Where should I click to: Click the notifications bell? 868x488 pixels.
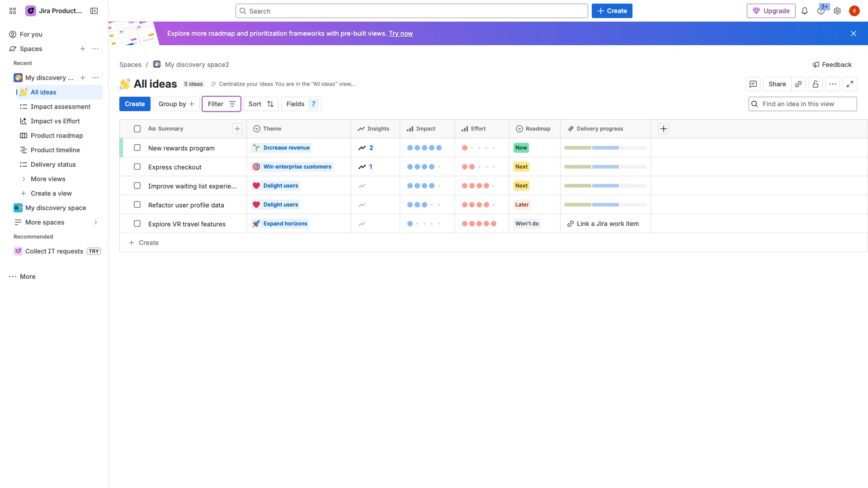[x=805, y=11]
